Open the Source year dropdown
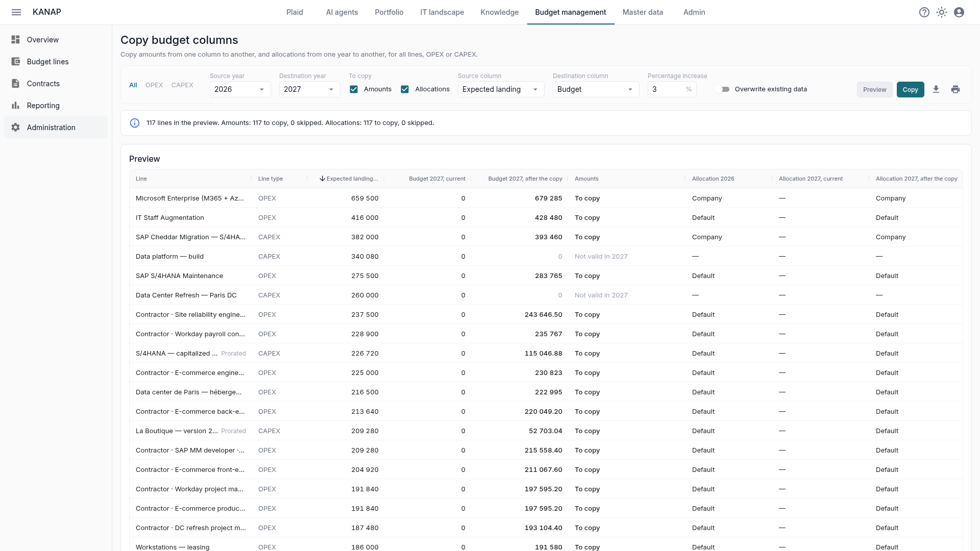980x551 pixels. pyautogui.click(x=240, y=89)
